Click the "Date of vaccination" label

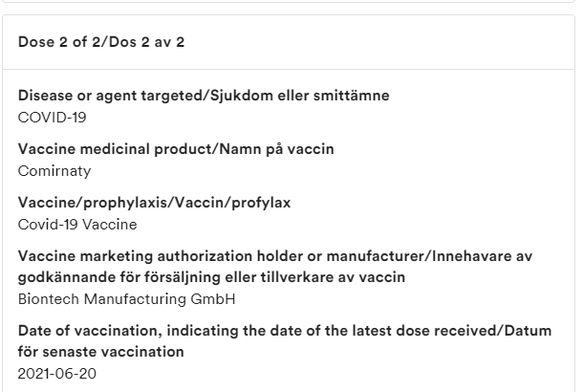(83, 331)
